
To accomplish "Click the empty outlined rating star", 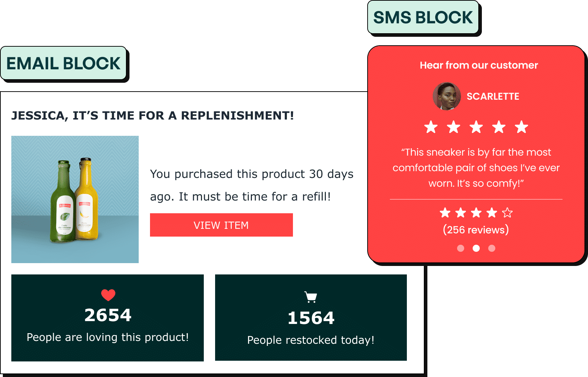I will click(507, 213).
